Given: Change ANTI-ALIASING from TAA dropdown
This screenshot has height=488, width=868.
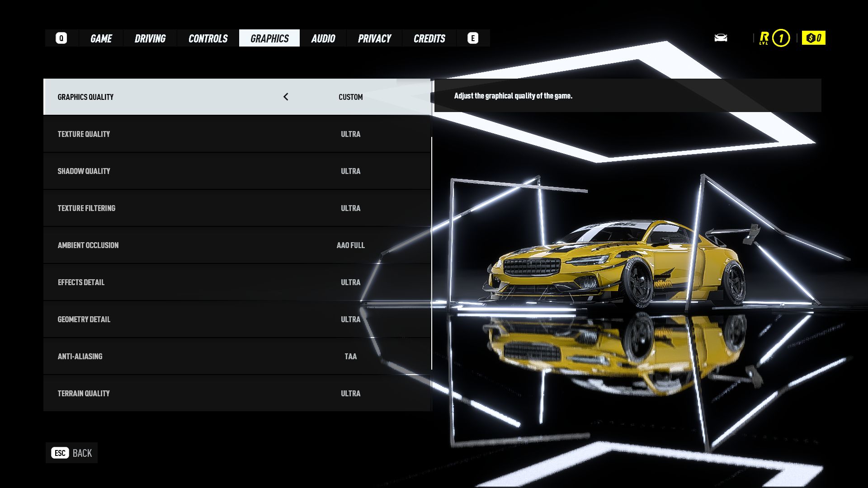Looking at the screenshot, I should coord(350,356).
